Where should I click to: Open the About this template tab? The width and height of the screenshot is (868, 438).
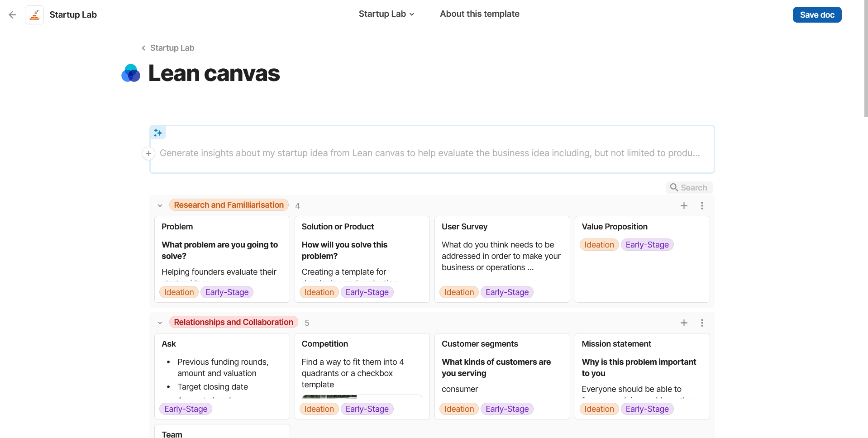coord(479,14)
